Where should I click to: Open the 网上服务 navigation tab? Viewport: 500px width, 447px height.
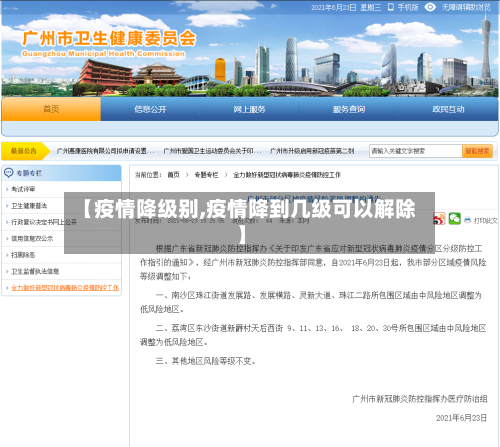click(x=249, y=109)
